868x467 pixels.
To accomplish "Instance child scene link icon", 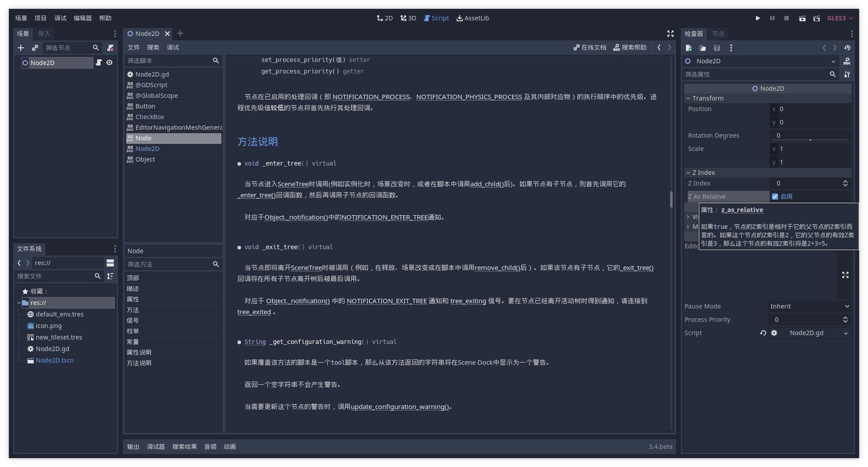I will tap(35, 48).
